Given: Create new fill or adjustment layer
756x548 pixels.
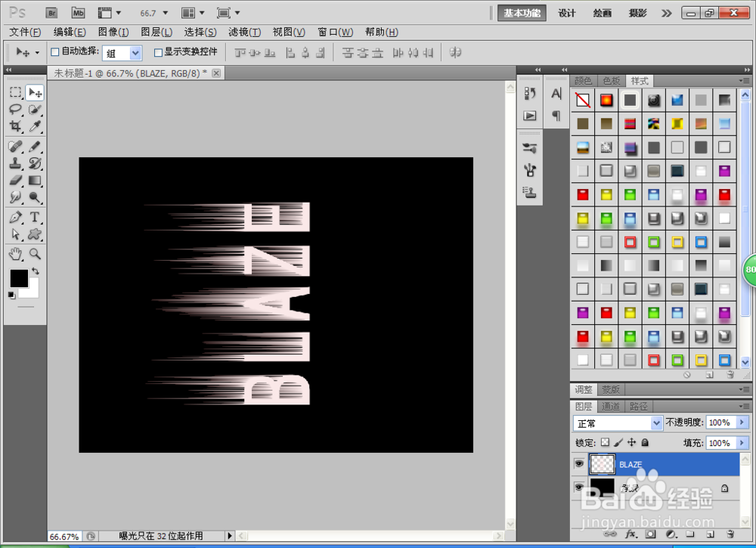Looking at the screenshot, I should [x=671, y=534].
